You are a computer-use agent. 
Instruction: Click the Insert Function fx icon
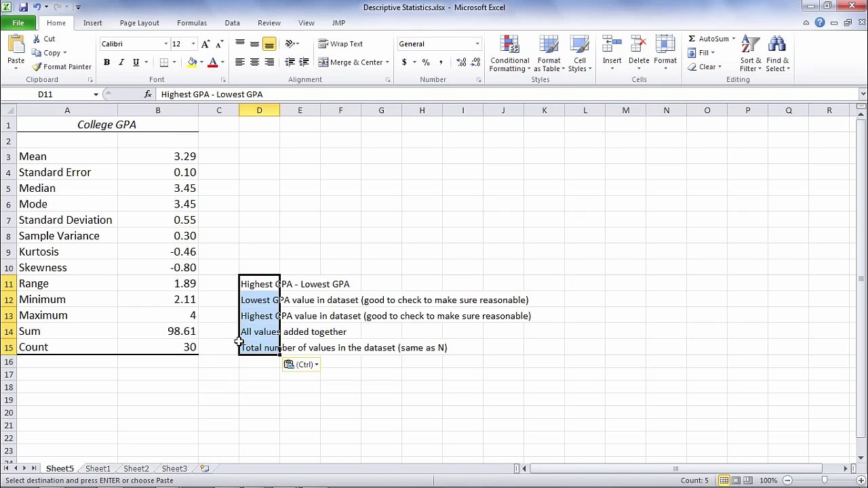[148, 94]
